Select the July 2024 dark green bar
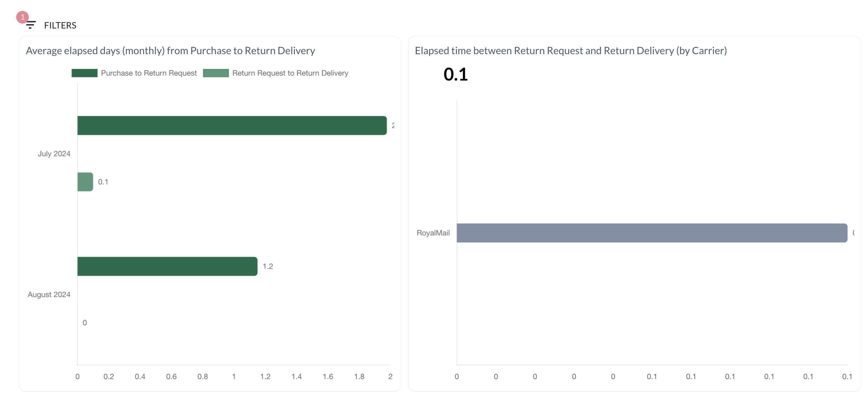Image resolution: width=868 pixels, height=396 pixels. coord(232,126)
